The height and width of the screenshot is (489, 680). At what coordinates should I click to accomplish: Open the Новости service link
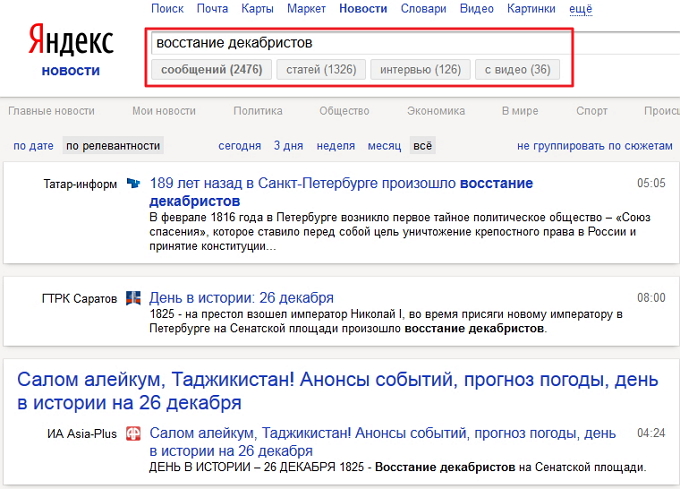[363, 9]
